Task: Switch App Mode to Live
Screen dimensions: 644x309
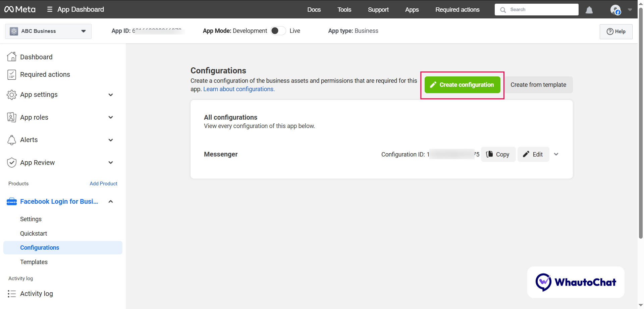Action: click(x=278, y=30)
